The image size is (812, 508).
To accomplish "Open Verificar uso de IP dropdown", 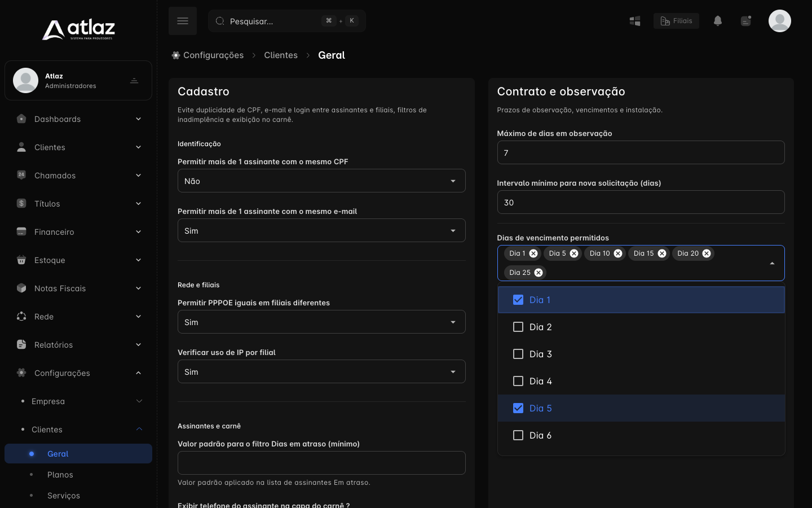I will click(321, 371).
